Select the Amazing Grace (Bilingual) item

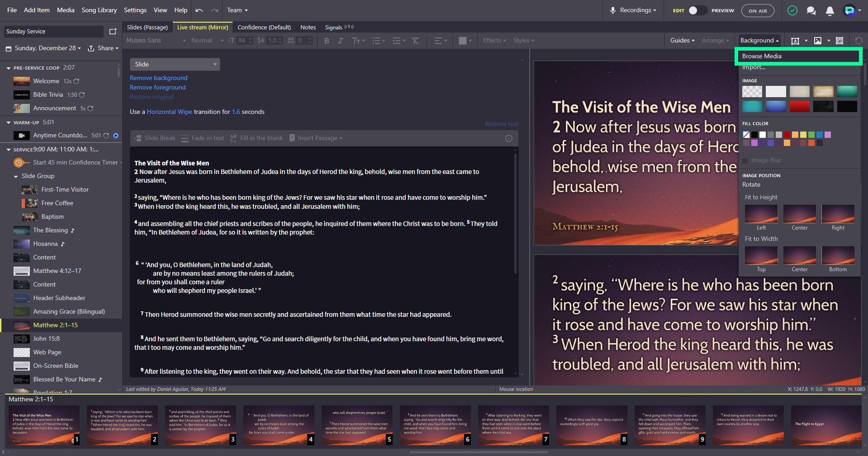(x=69, y=311)
